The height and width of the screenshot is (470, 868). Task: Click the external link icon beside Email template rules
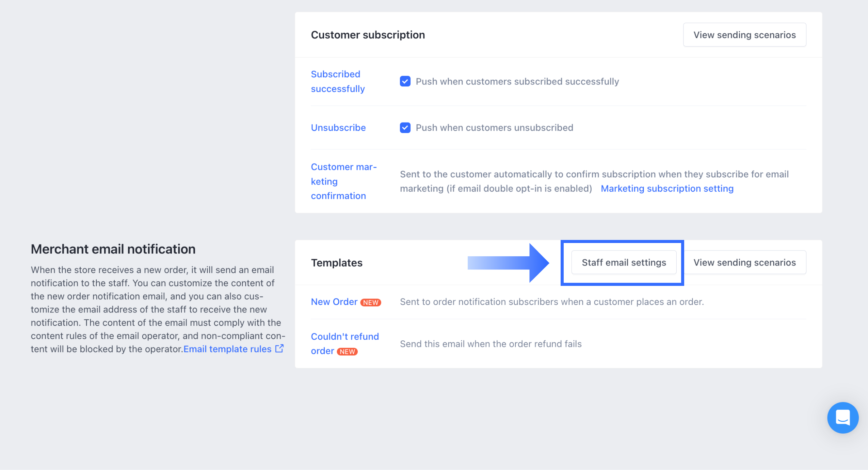(279, 349)
